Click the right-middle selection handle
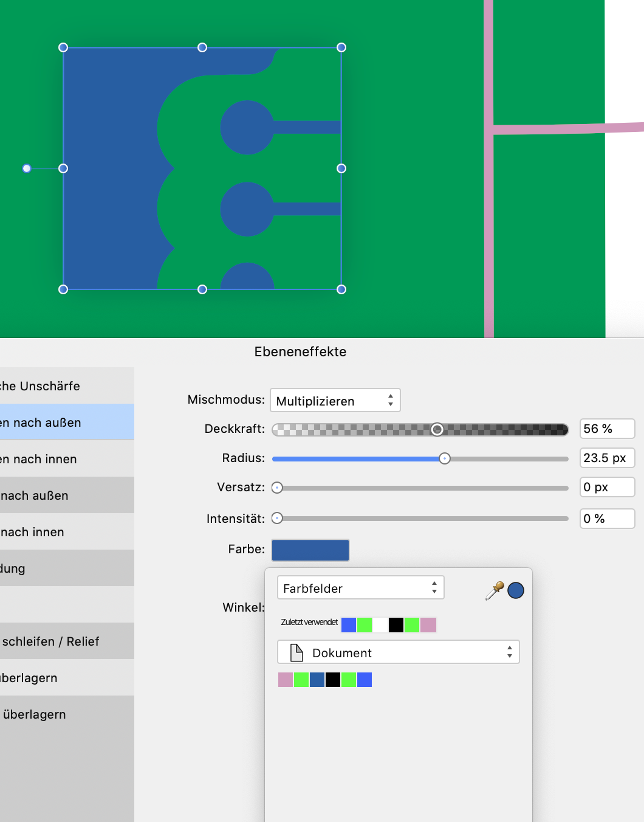 click(341, 168)
